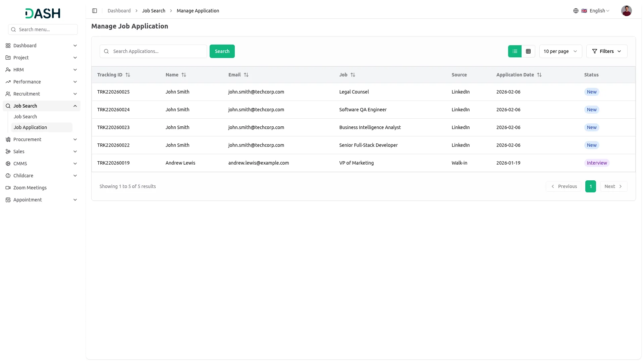Collapse the Job Search menu section

(42, 106)
